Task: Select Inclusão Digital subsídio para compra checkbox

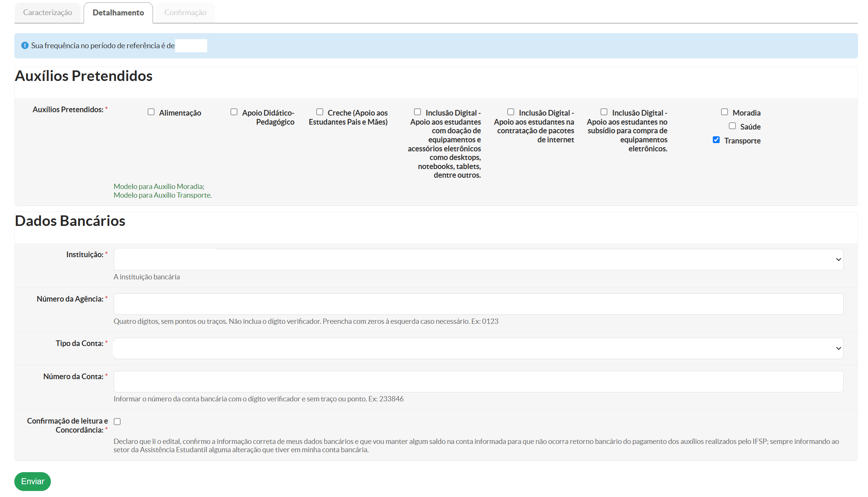Action: (x=604, y=112)
